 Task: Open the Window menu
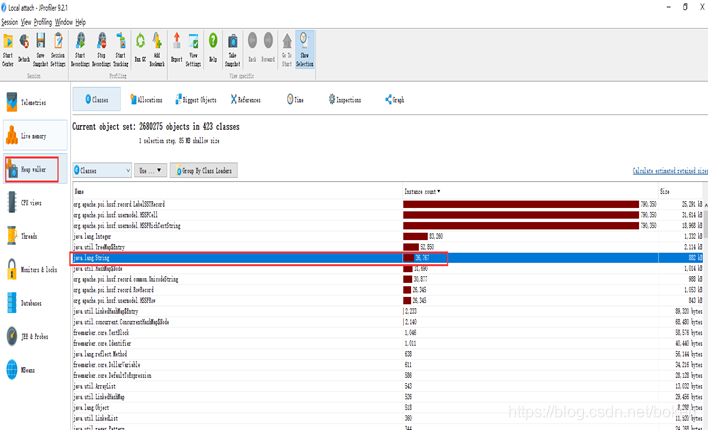[64, 22]
